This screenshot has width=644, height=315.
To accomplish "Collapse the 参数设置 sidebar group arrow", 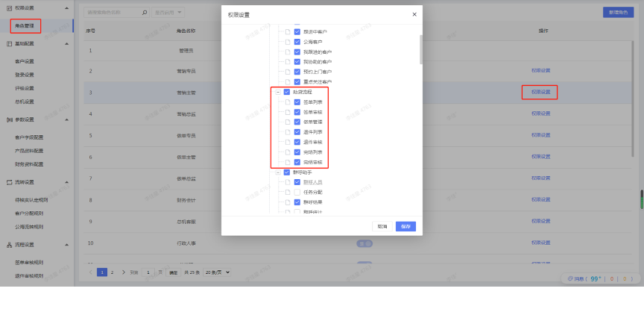I will 67,119.
